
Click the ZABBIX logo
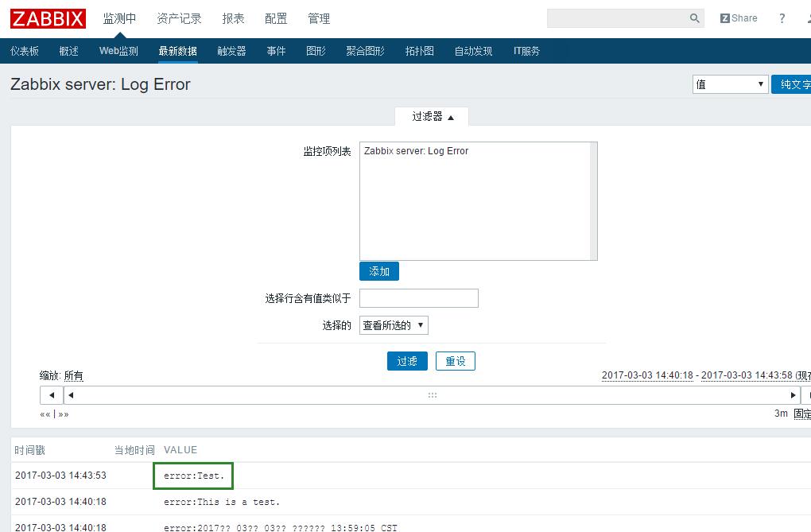click(48, 18)
